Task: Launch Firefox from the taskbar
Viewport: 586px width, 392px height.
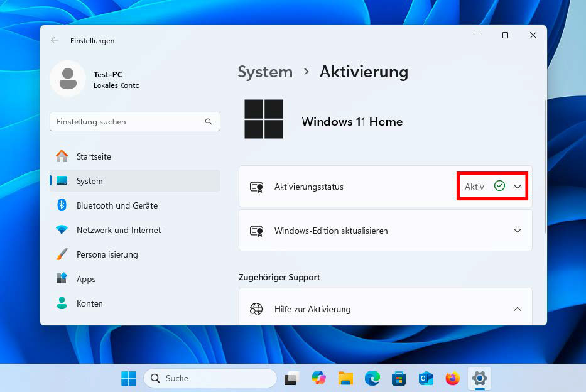Action: click(x=453, y=379)
